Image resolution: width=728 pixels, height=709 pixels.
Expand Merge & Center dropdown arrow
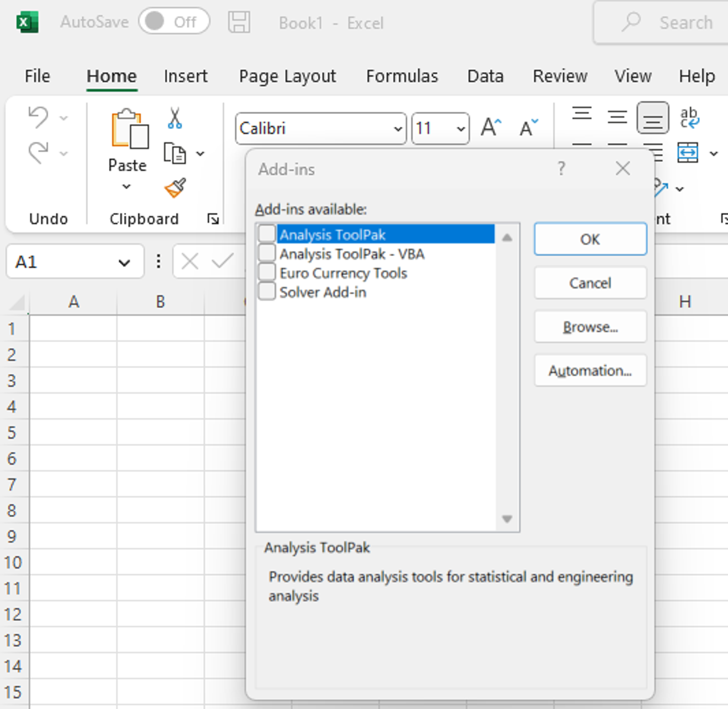tap(713, 153)
